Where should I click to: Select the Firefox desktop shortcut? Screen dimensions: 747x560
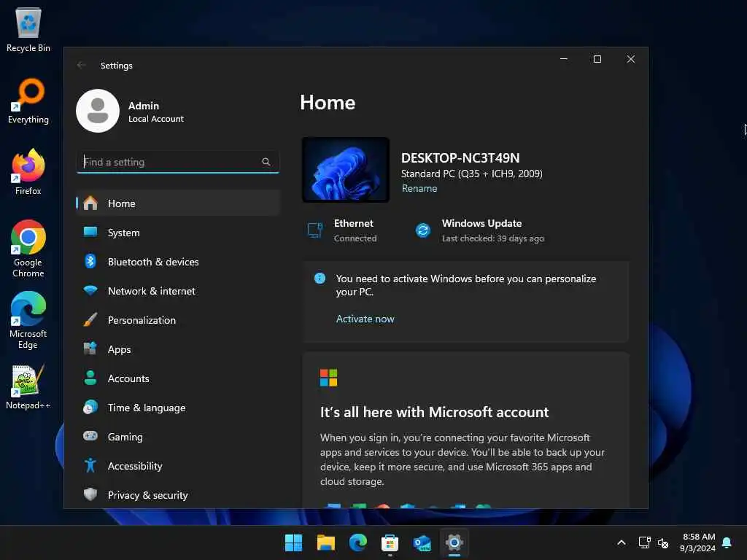(28, 172)
